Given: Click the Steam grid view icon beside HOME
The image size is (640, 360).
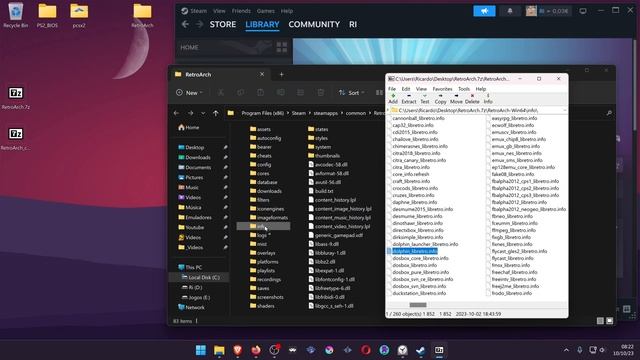Looking at the screenshot, I should [282, 47].
